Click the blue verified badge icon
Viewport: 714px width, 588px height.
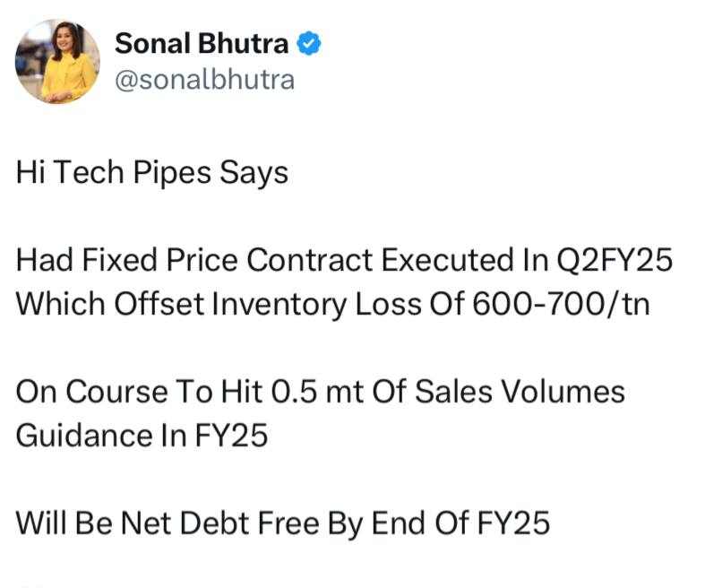(x=309, y=43)
